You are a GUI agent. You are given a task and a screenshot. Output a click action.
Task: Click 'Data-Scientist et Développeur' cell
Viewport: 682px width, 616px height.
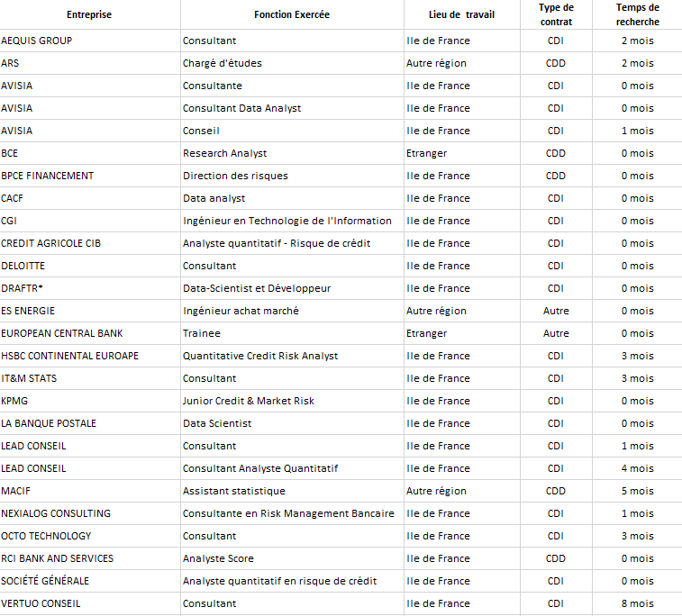[292, 289]
